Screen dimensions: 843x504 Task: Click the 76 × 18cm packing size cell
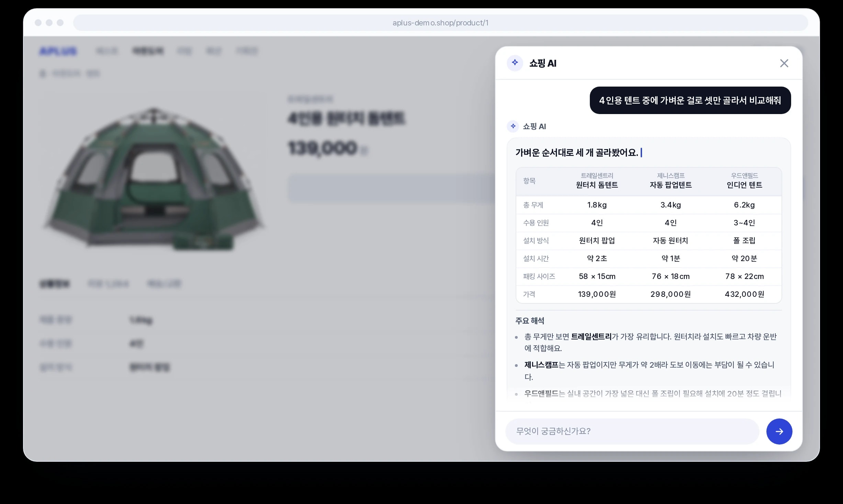tap(671, 277)
